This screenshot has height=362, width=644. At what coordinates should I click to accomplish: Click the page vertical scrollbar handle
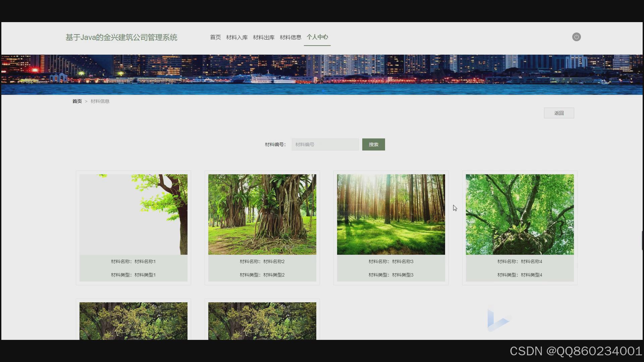pos(643,240)
